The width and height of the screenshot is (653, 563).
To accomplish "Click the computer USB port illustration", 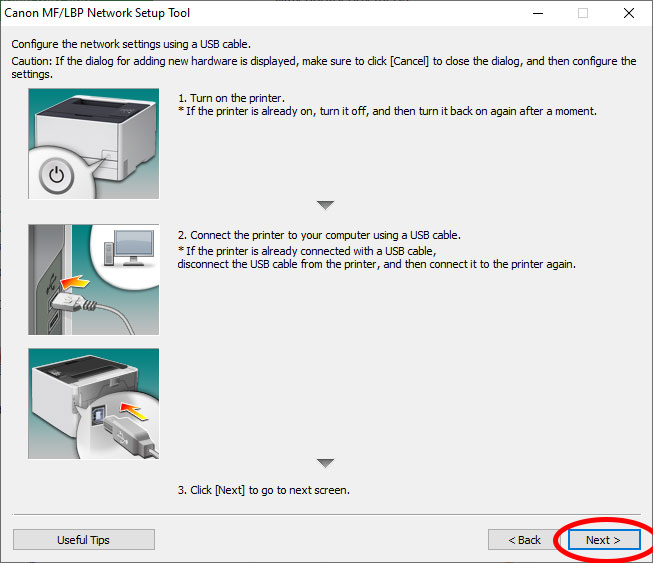I will click(94, 279).
